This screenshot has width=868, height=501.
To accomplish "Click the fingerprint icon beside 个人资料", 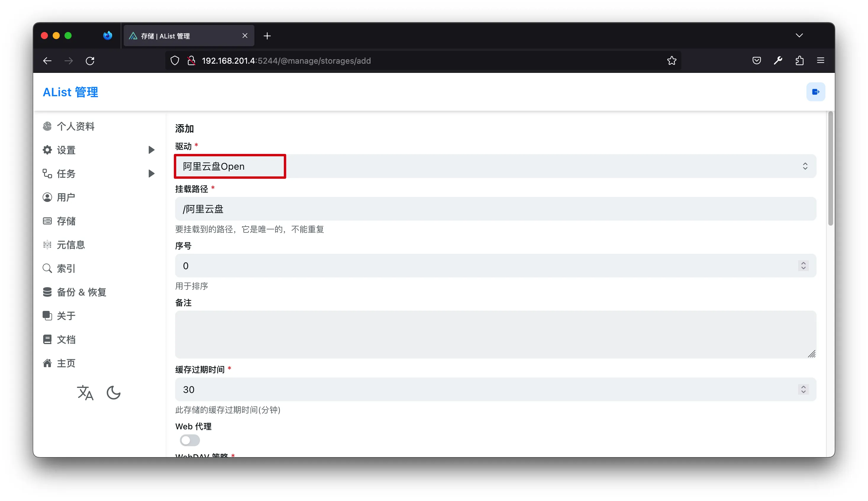I will tap(47, 126).
